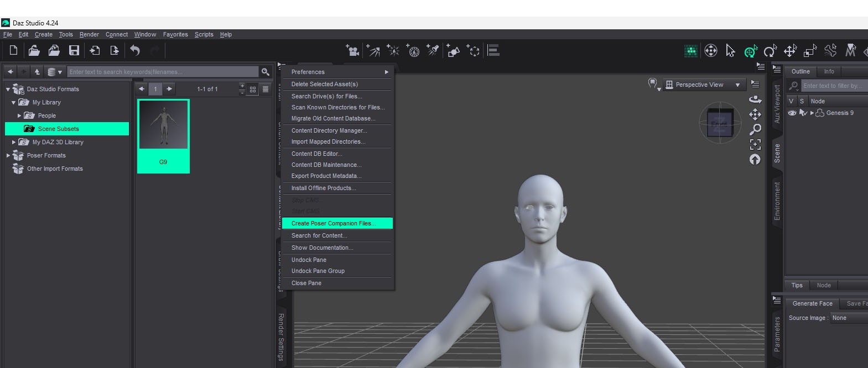This screenshot has height=368, width=868.
Task: Click the Generate Face tab
Action: pos(812,303)
